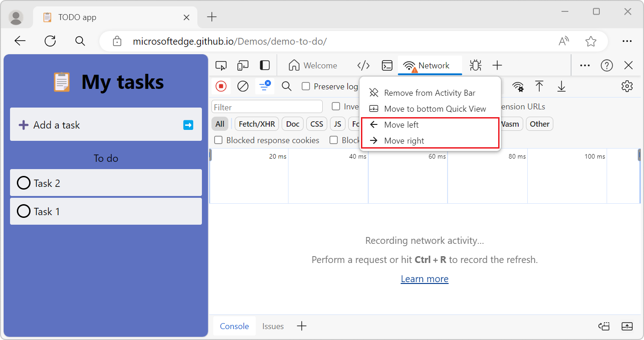Select Move left menu item
Screen dimensions: 644x340
430,125
